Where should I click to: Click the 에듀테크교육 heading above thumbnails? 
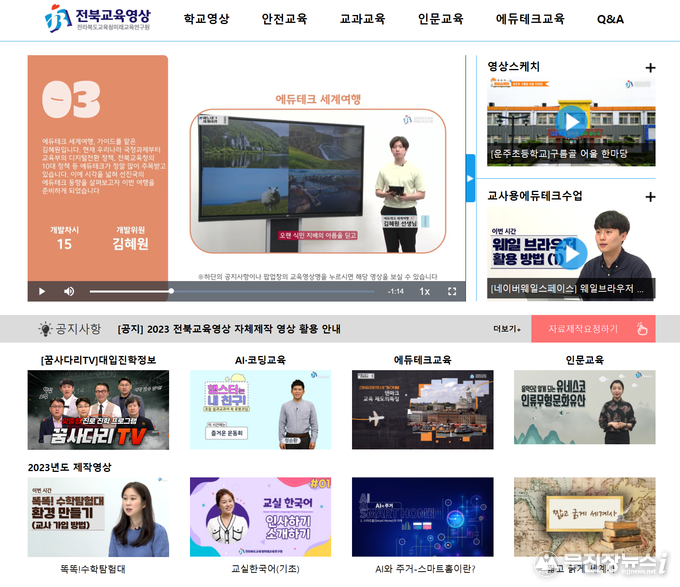coord(422,360)
